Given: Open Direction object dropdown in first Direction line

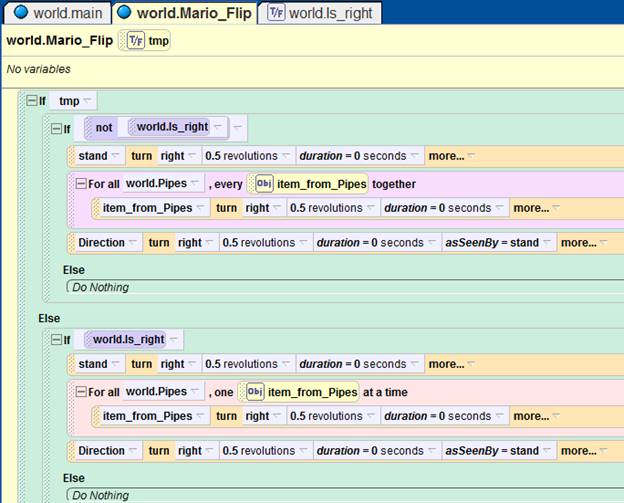Looking at the screenshot, I should click(x=133, y=242).
